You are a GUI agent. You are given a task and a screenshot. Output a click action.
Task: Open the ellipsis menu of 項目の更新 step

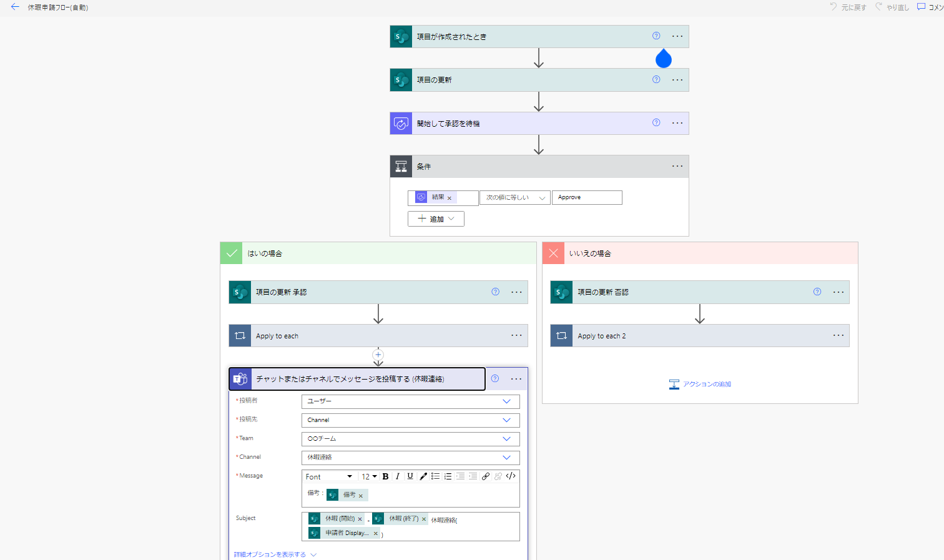[x=677, y=80]
